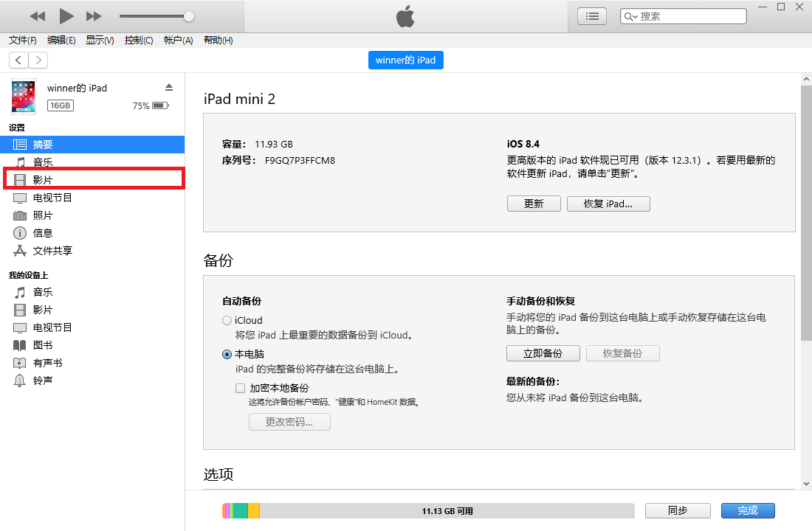This screenshot has height=531, width=812.
Task: Click the 同步 button
Action: 678,511
